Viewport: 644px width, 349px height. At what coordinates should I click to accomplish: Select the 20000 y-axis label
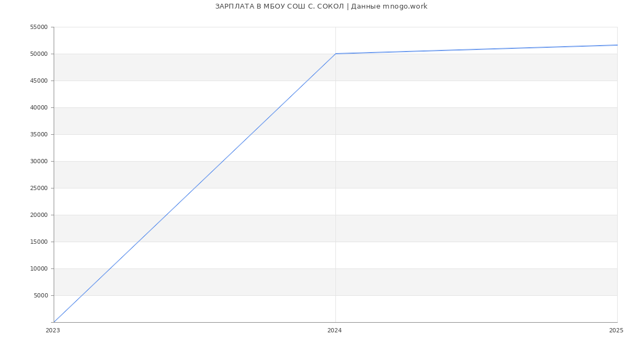coord(39,215)
